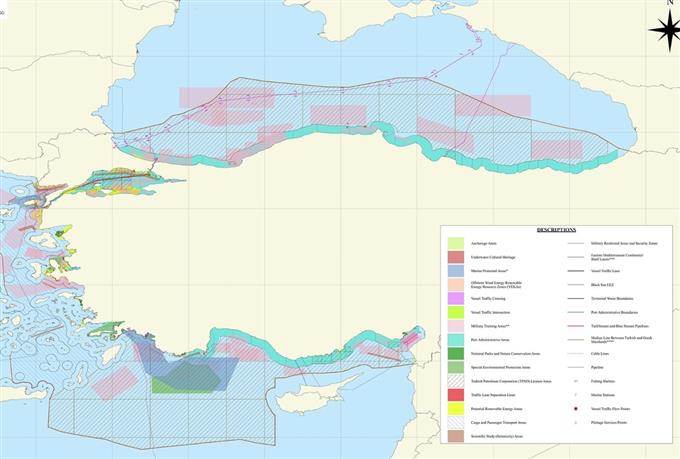Click the Pilotage Services Points legend symbol
The width and height of the screenshot is (680, 459).
click(577, 423)
